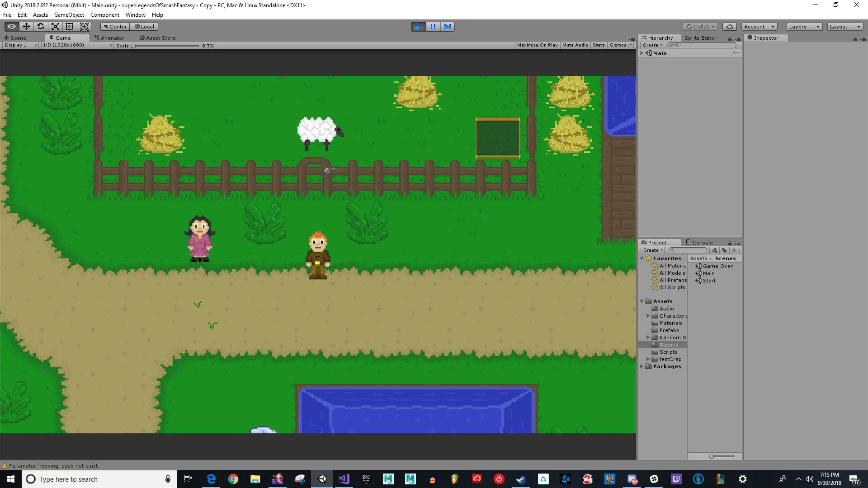
Task: Open the Layout dropdown
Action: click(x=845, y=27)
